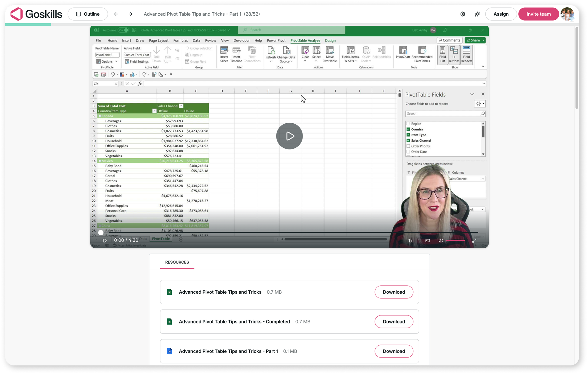Collapse the Canada group
This screenshot has width=588, height=374.
coord(100,116)
